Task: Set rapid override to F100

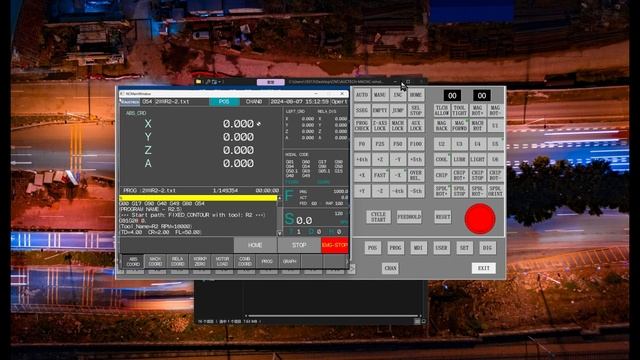Action: [416, 144]
